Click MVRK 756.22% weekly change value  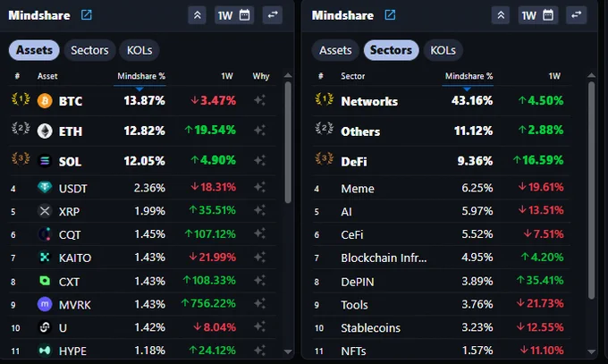208,303
